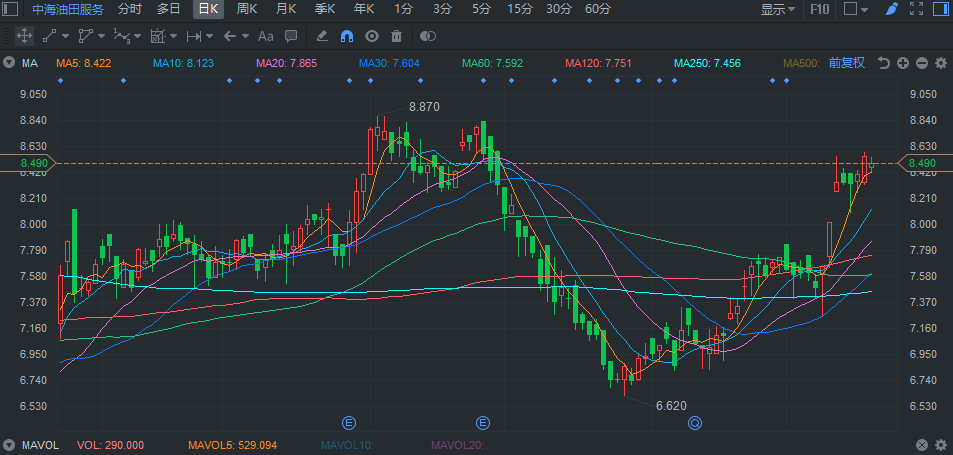The width and height of the screenshot is (953, 455).
Task: Select the numbered wave line tool
Action: pyautogui.click(x=121, y=36)
